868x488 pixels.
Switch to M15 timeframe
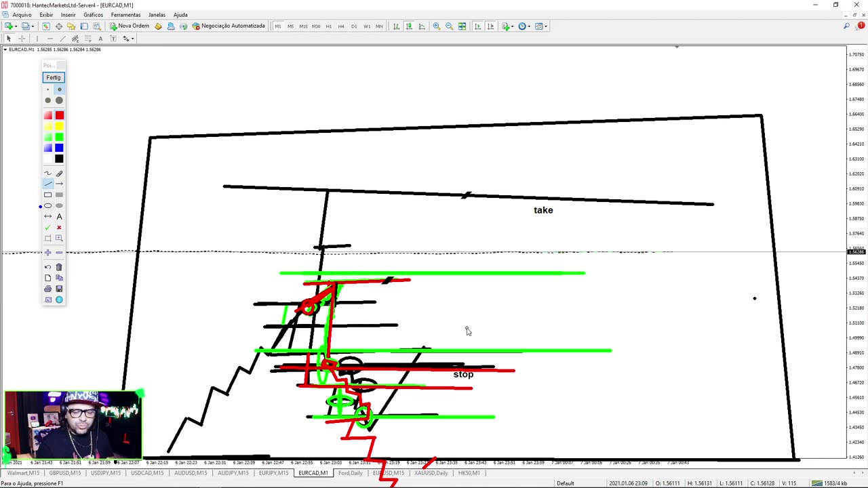[303, 26]
